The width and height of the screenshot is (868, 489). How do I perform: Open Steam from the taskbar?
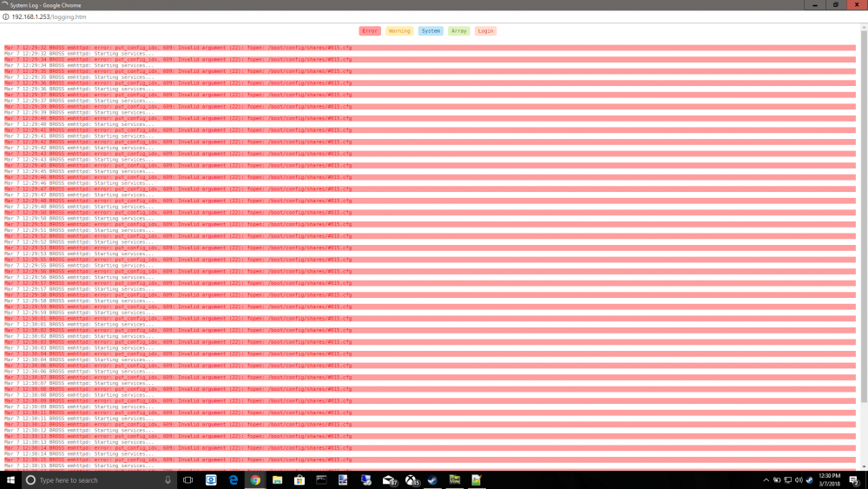[x=432, y=480]
